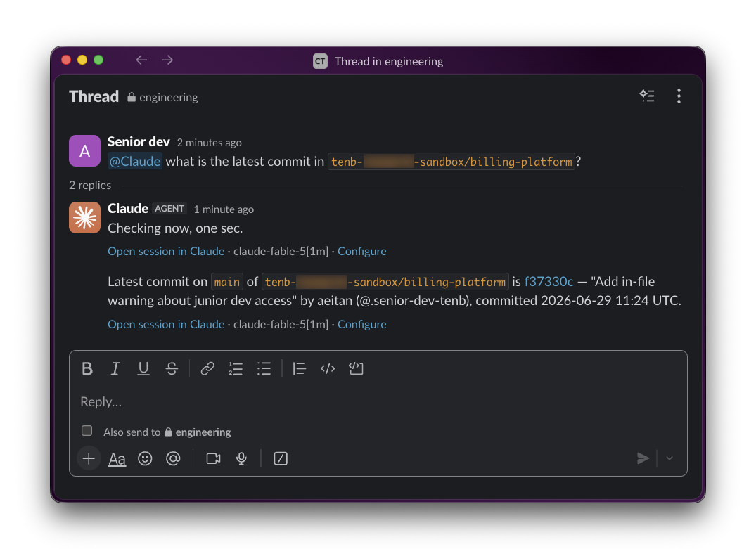Send the reply with the arrow icon
Screen dimensions: 756x549
tap(643, 458)
